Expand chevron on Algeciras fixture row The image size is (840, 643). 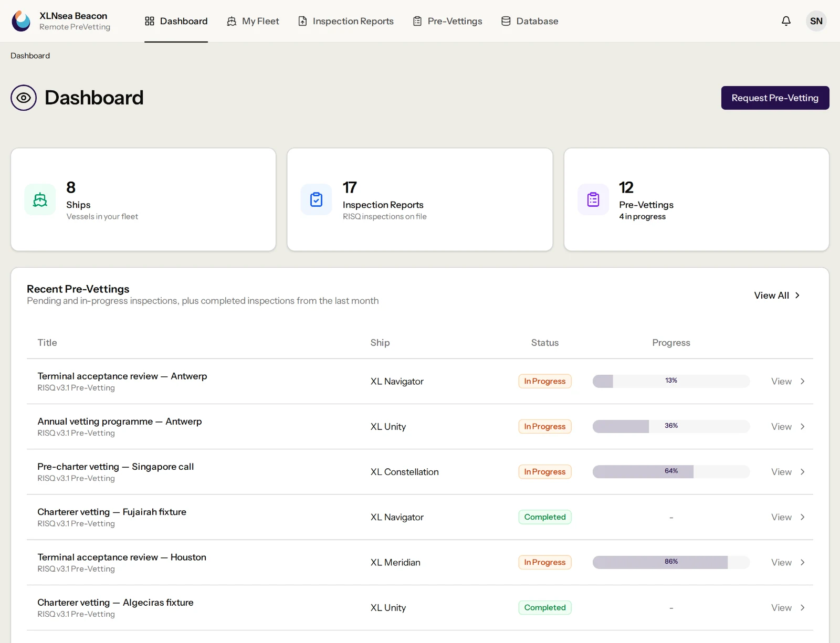[x=803, y=608]
